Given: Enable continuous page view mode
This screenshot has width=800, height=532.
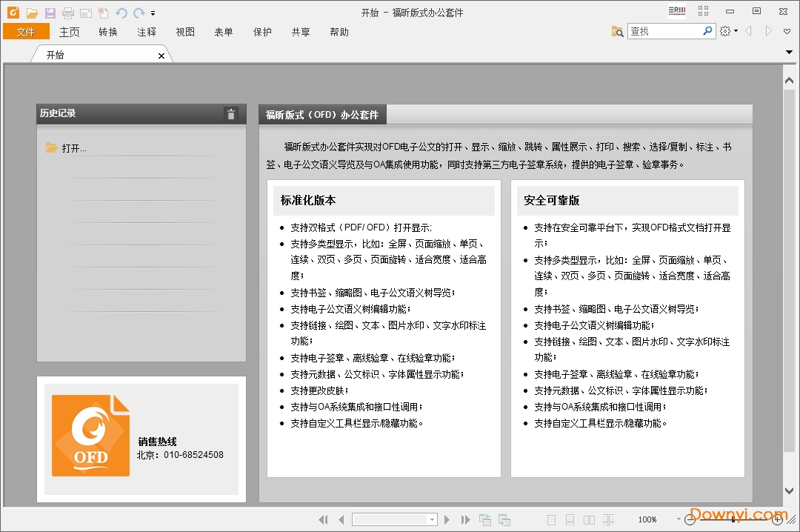Looking at the screenshot, I should [570, 519].
